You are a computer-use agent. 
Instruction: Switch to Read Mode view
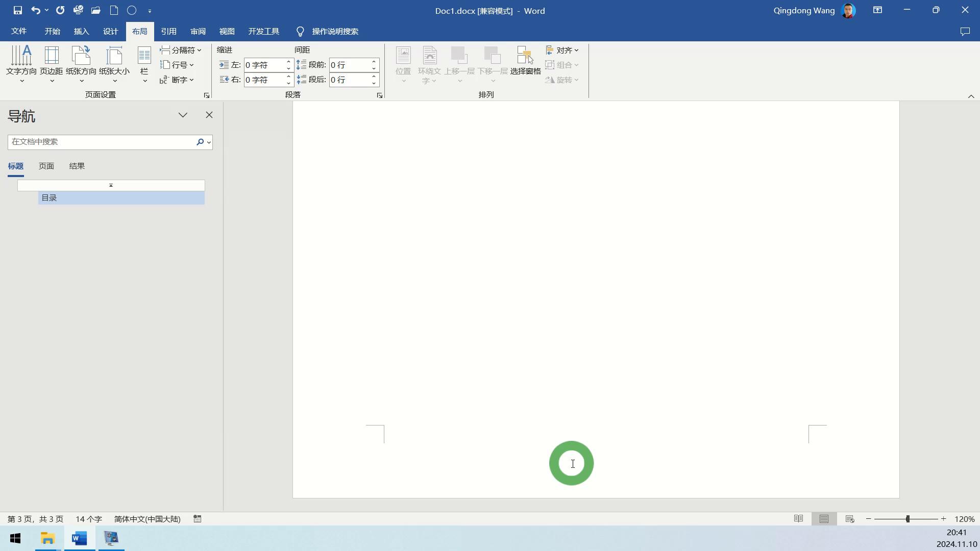[798, 519]
